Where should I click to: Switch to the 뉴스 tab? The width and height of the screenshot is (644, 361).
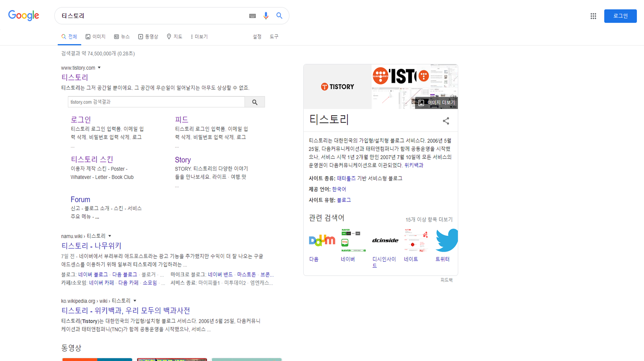(x=122, y=37)
